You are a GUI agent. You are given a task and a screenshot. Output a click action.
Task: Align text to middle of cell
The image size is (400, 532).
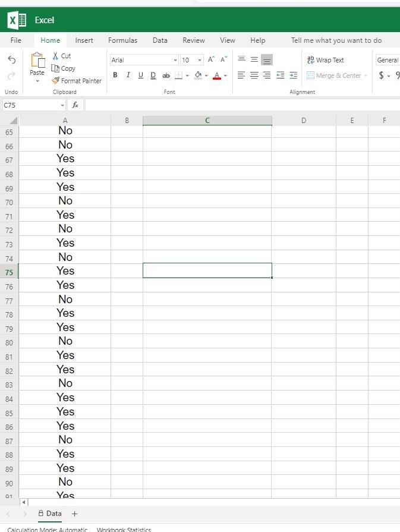point(254,59)
